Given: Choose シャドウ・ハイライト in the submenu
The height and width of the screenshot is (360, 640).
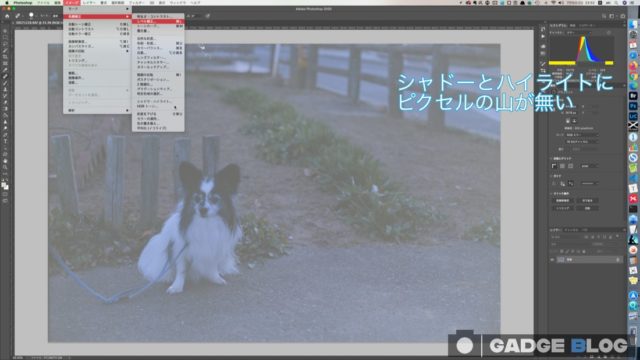Looking at the screenshot, I should point(158,101).
